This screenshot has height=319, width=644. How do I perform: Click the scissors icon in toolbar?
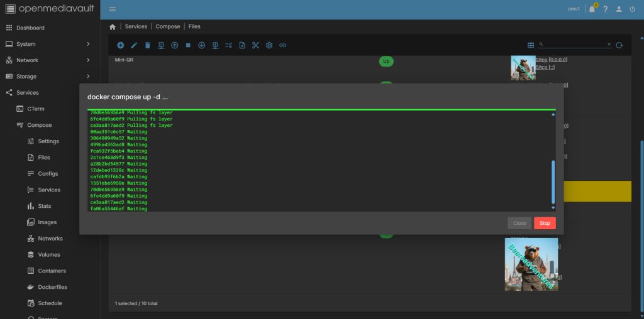click(x=255, y=45)
